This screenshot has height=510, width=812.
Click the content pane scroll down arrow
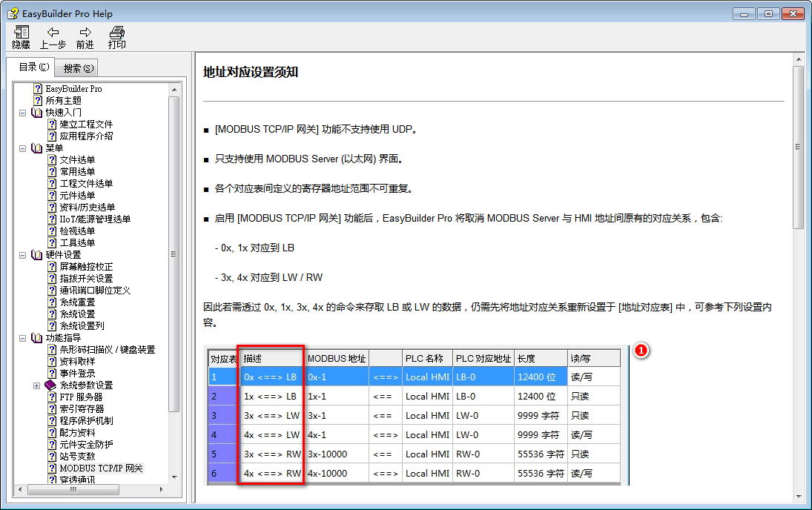pos(799,496)
